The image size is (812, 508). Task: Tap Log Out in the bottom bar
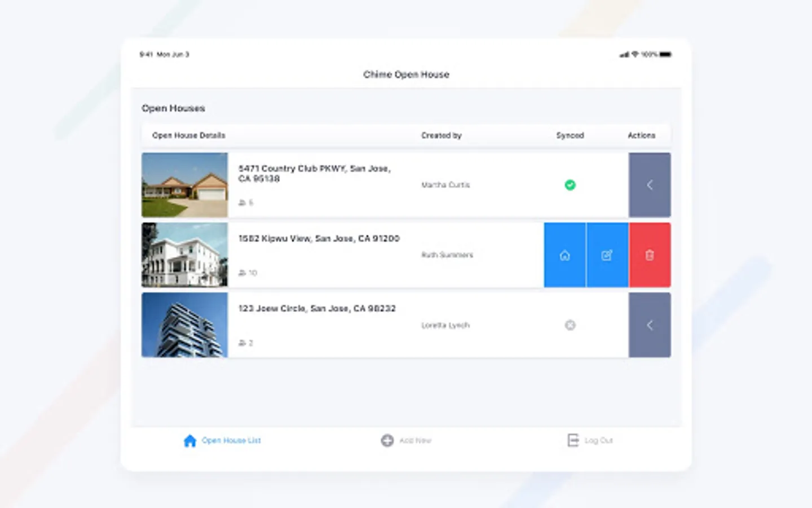point(590,440)
